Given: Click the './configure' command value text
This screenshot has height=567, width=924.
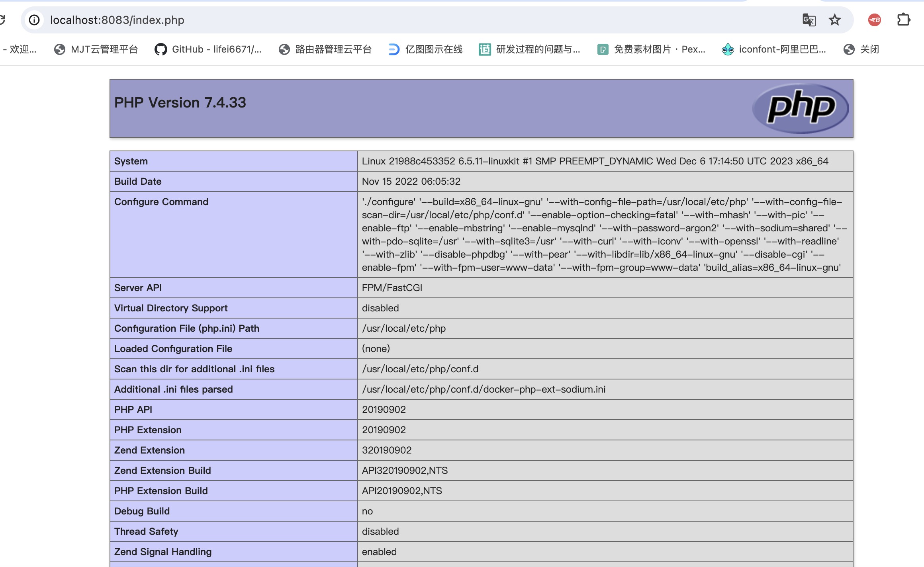Looking at the screenshot, I should (x=605, y=235).
